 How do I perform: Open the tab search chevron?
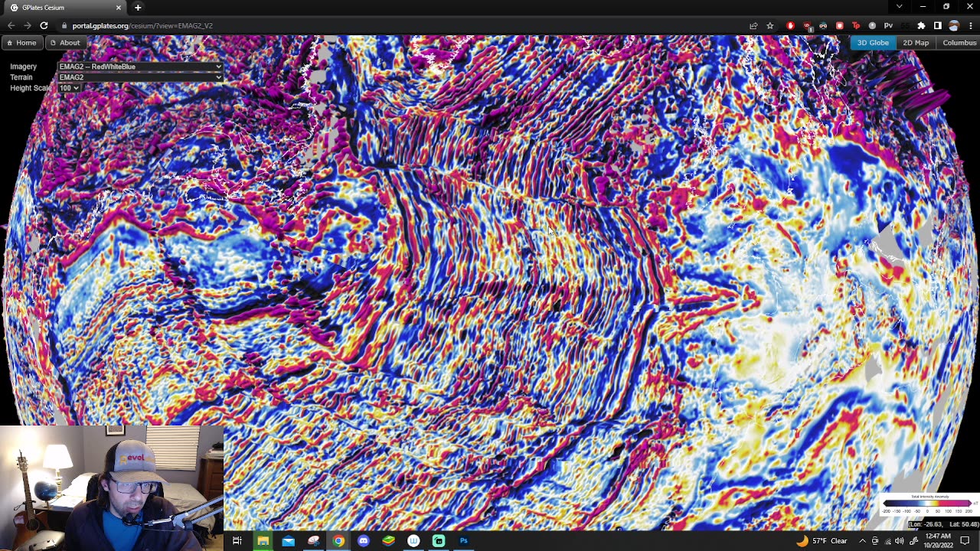[899, 7]
